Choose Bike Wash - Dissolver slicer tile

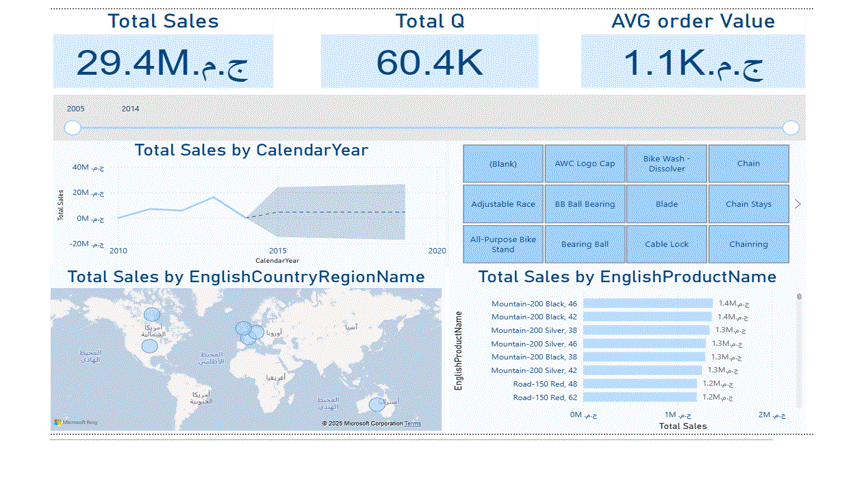tap(666, 163)
